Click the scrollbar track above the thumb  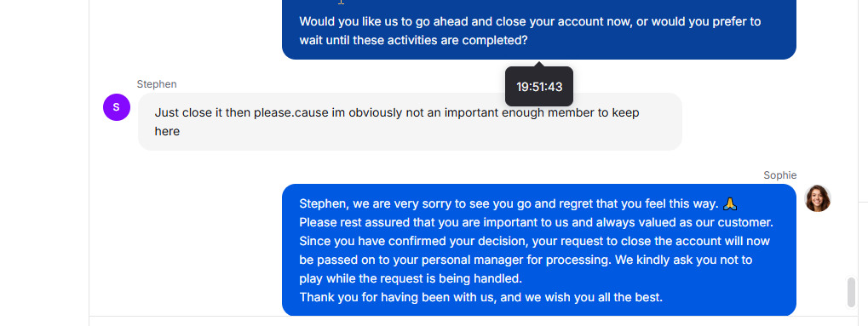point(852,139)
